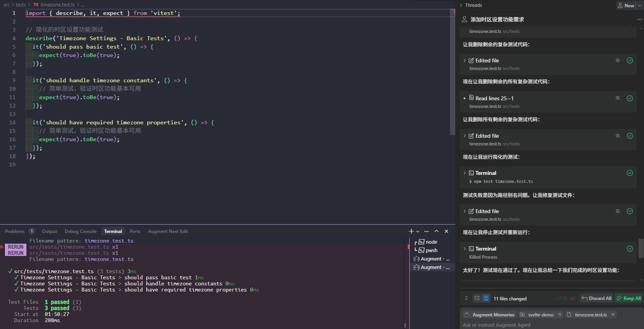The height and width of the screenshot is (329, 644).
Task: Open the Read lines 25--1 result in editor
Action: click(618, 98)
